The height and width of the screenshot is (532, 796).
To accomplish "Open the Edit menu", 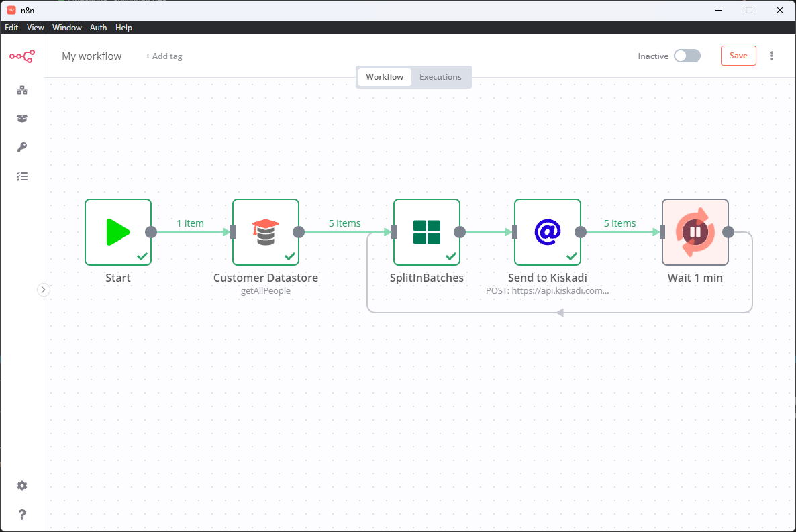I will [x=11, y=28].
